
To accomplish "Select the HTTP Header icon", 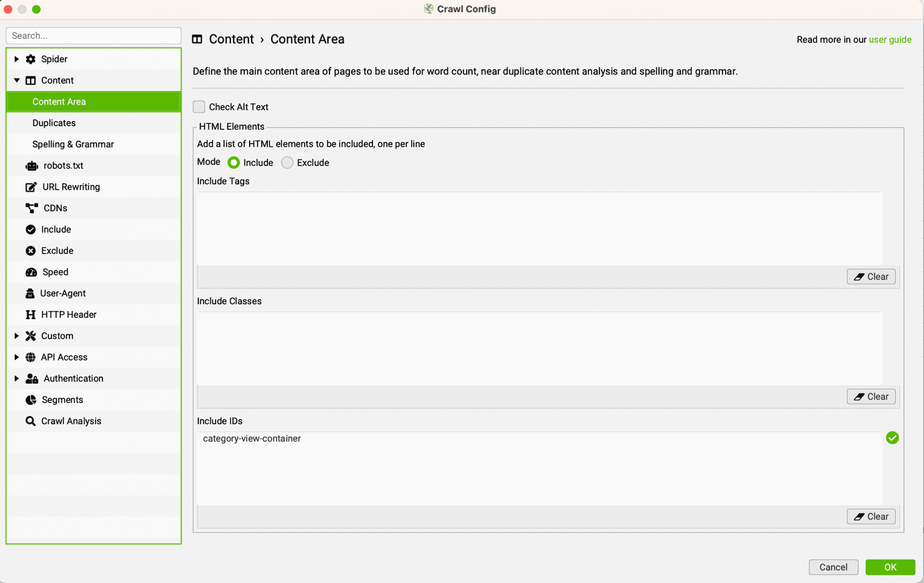I will point(30,314).
